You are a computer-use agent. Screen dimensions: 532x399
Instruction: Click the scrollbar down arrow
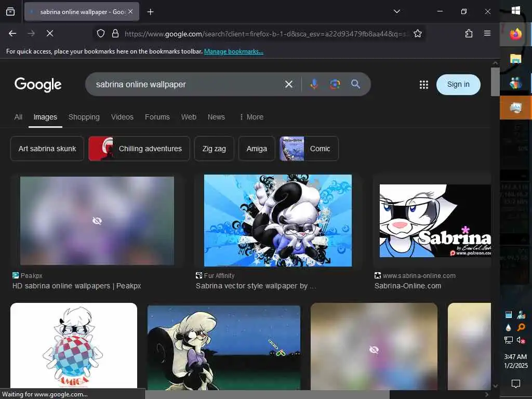point(495,386)
